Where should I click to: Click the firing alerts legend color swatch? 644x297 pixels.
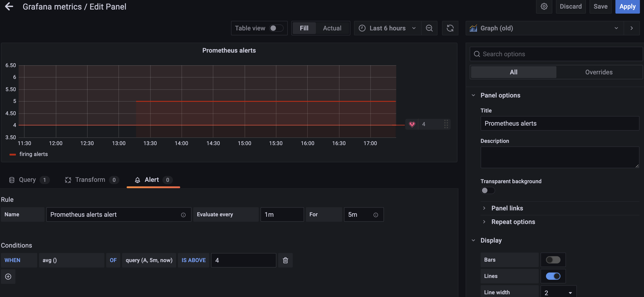[12, 155]
